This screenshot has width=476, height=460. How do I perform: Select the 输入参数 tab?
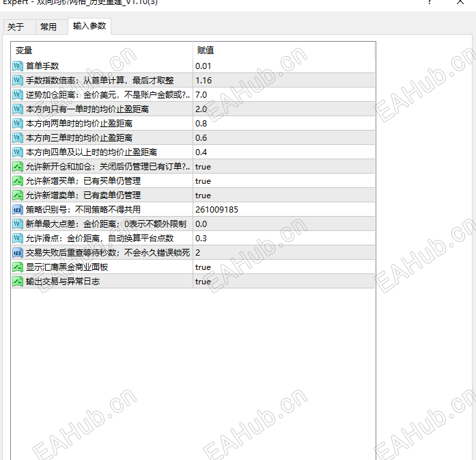click(x=89, y=26)
